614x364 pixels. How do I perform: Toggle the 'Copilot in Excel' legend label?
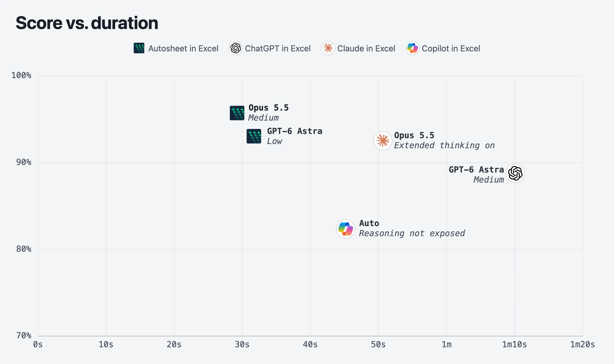(451, 48)
